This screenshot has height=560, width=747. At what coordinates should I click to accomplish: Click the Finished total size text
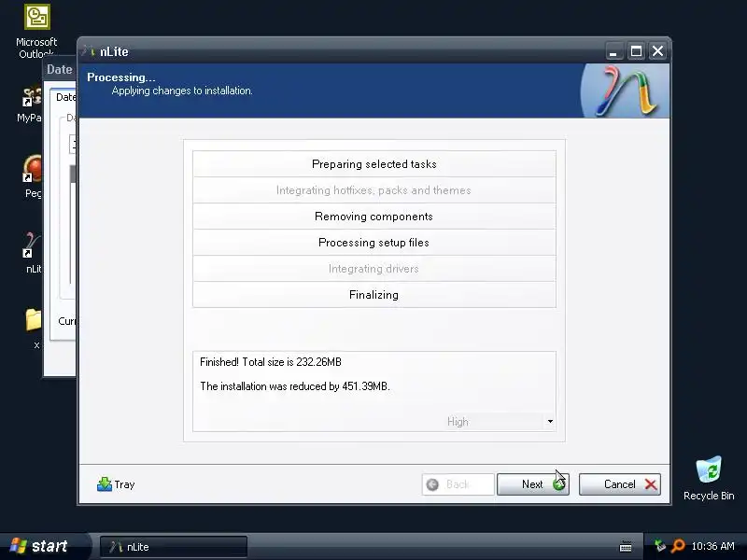[x=271, y=362]
